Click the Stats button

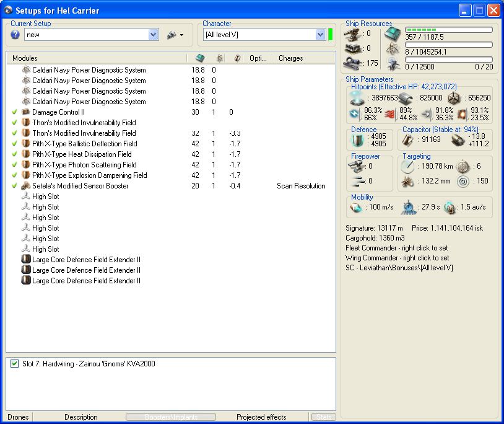click(324, 417)
